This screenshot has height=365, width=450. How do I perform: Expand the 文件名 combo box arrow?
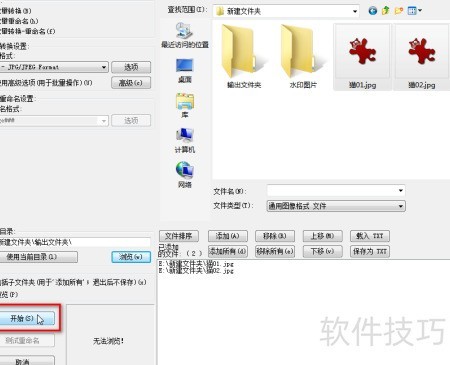point(400,190)
